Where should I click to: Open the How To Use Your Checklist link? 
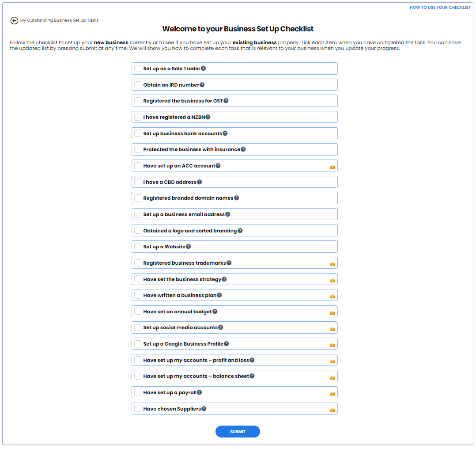tap(440, 7)
